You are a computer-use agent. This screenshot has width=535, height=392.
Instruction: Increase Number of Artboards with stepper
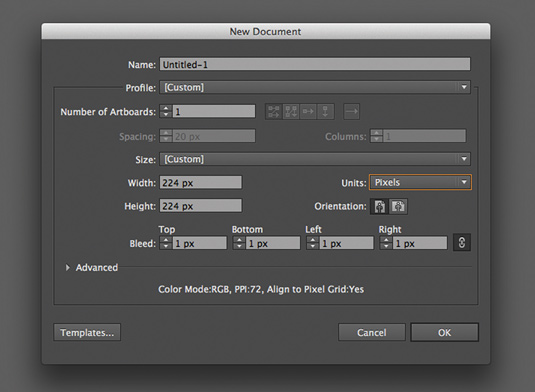tap(166, 108)
